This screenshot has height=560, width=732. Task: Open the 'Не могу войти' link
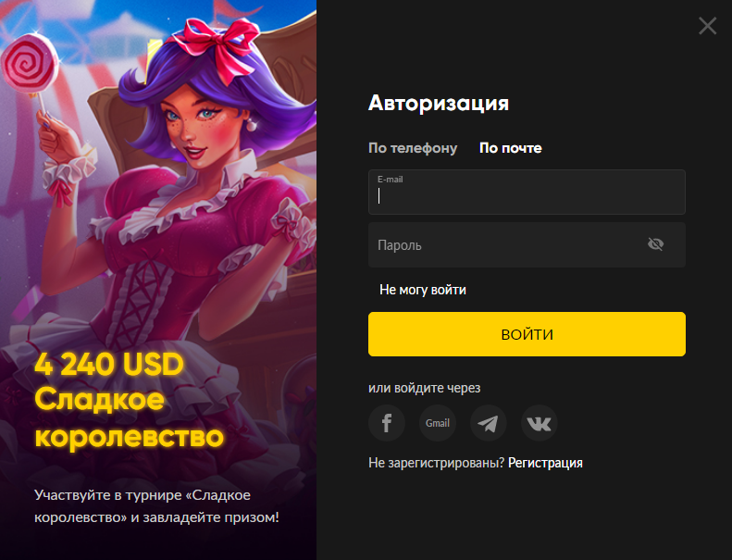pos(423,290)
